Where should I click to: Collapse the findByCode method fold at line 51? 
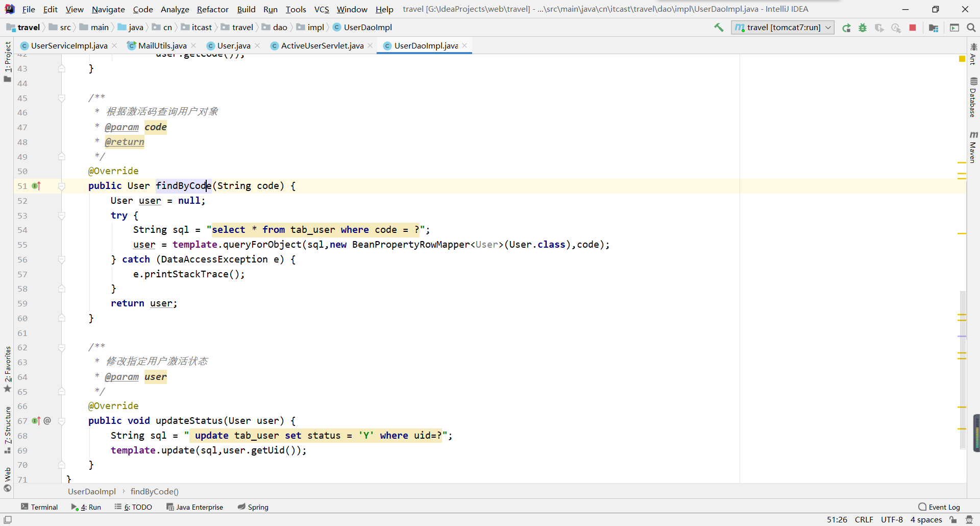coord(62,186)
